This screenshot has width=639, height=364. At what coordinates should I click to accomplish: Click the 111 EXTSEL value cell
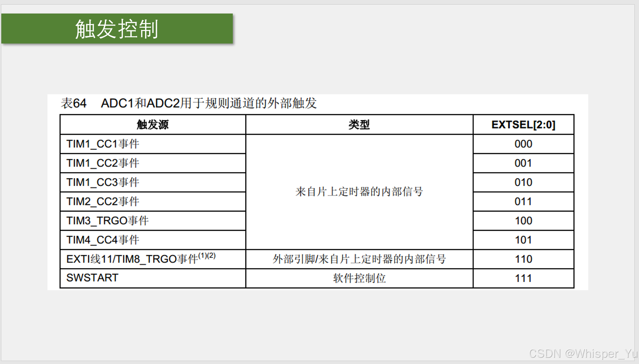(x=523, y=278)
